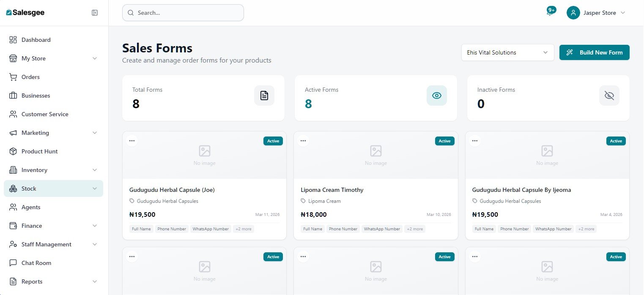Open the notifications bell

[x=550, y=13]
